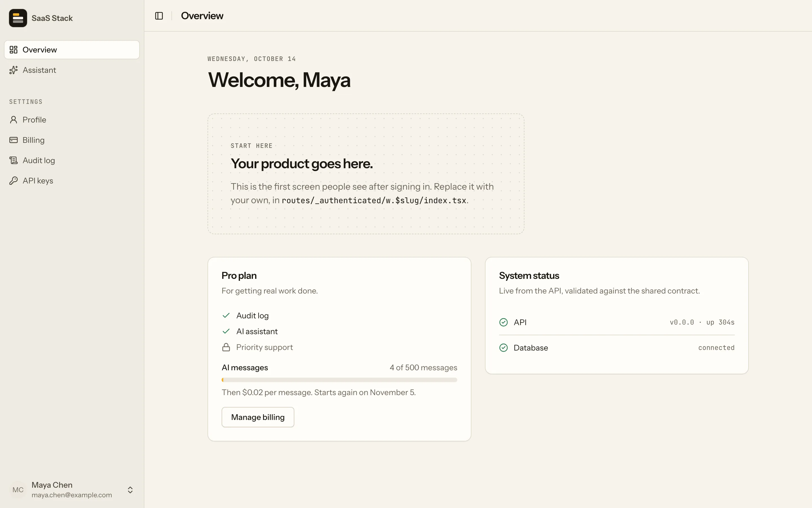This screenshot has height=508, width=812.
Task: Click the API row label
Action: [520, 322]
